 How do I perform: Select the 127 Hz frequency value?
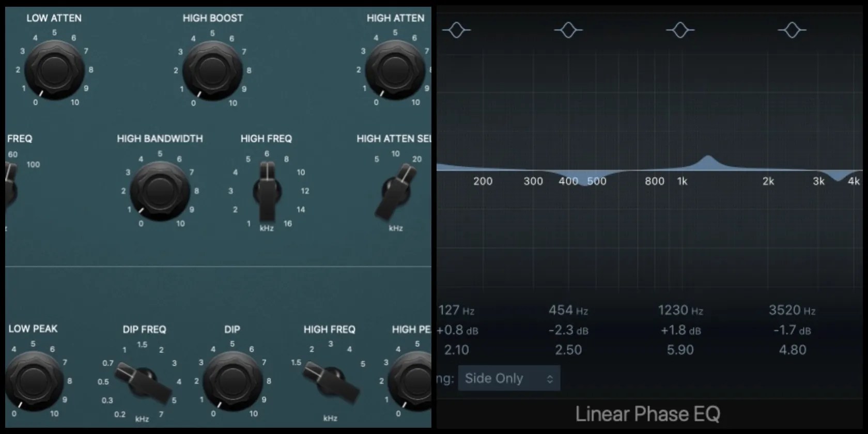457,311
